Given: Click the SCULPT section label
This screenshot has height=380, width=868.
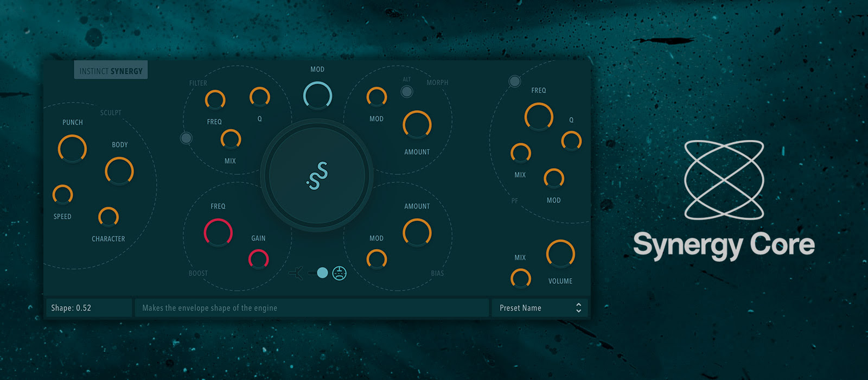Looking at the screenshot, I should [x=111, y=113].
